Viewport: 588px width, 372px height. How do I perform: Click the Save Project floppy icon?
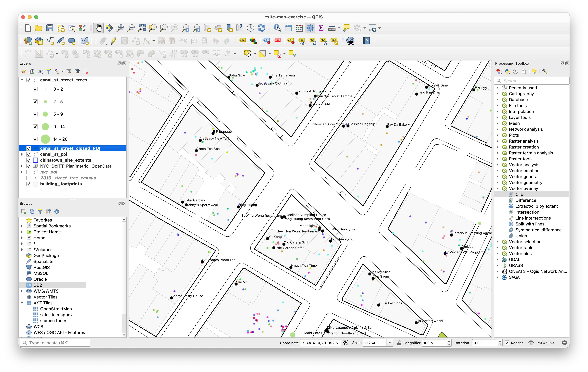(50, 28)
